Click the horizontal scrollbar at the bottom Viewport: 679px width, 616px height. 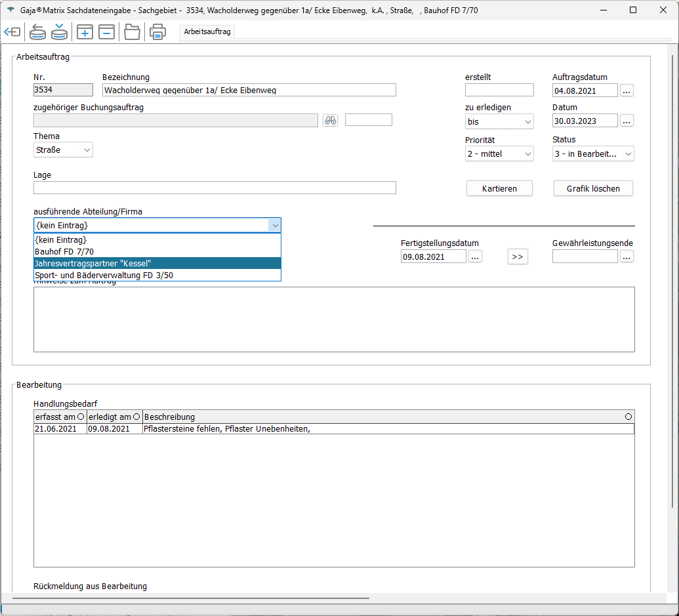click(x=190, y=598)
